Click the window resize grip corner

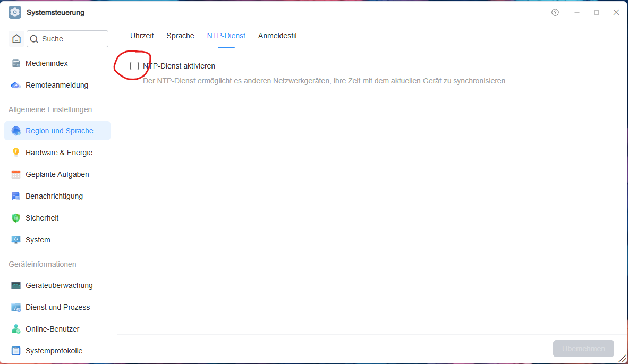coord(622,358)
